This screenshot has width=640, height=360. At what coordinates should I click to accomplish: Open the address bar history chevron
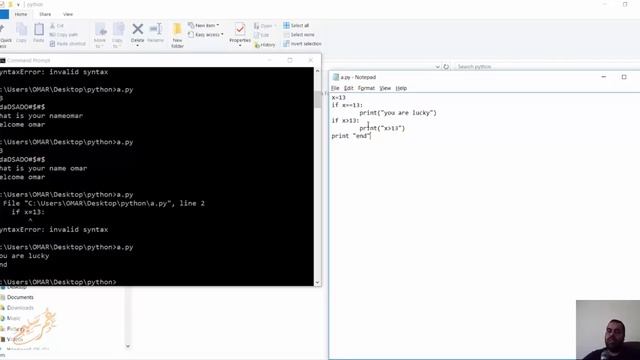438,67
